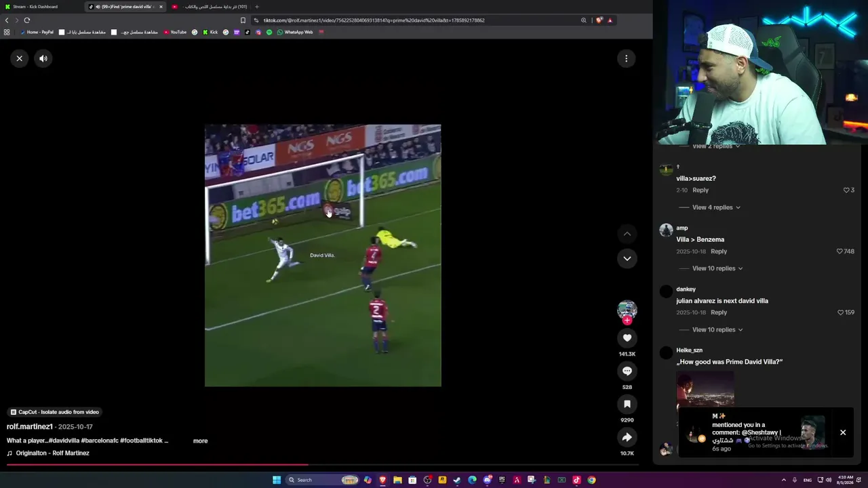Bookmark this page in the browser

click(x=243, y=20)
